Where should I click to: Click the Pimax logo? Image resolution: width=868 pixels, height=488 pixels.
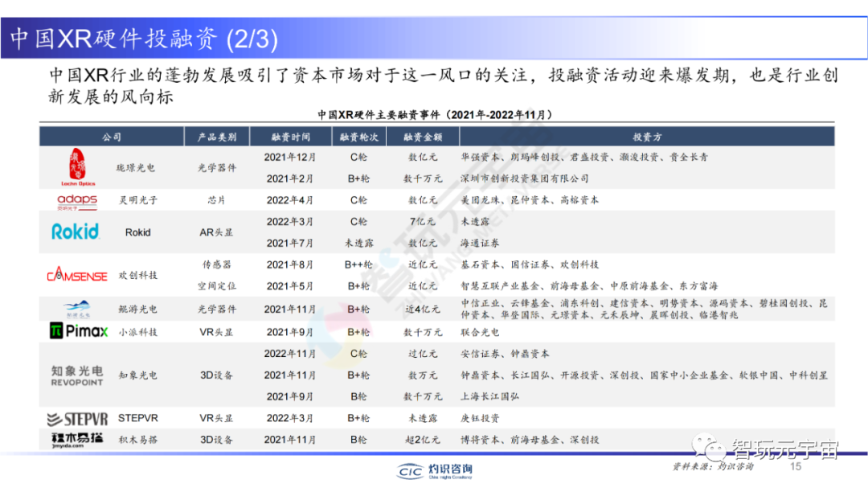point(79,331)
